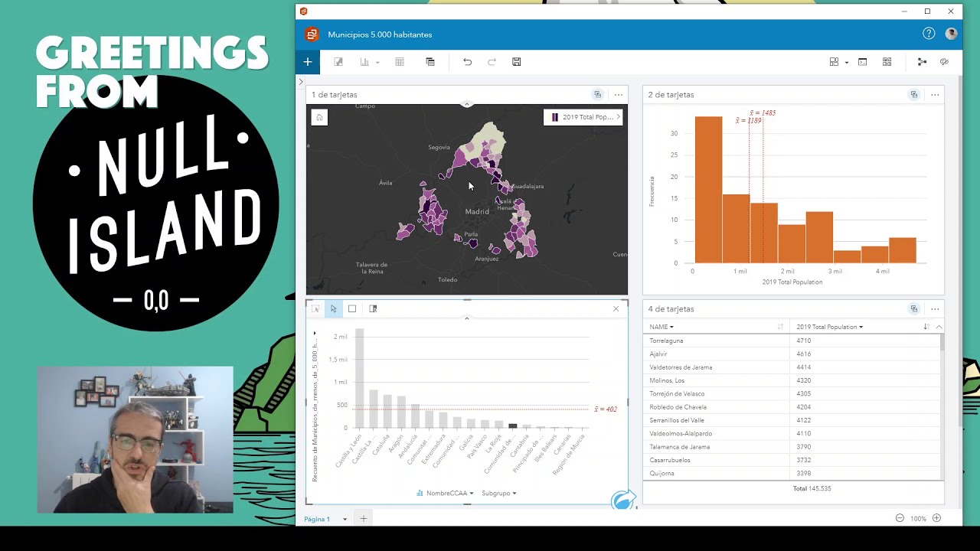980x551 pixels.
Task: Sort the NAME column using sort icon
Action: tap(780, 328)
